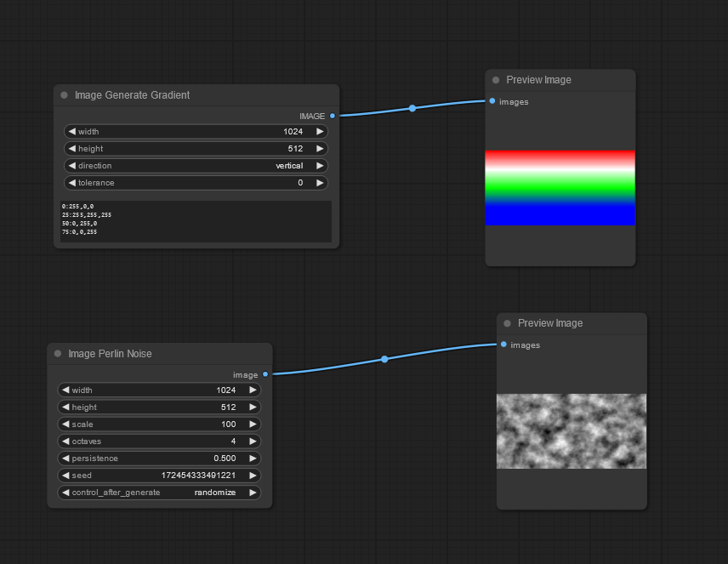728x564 pixels.
Task: Click the IMAGE output port on Image Generate Gradient
Action: 331,116
